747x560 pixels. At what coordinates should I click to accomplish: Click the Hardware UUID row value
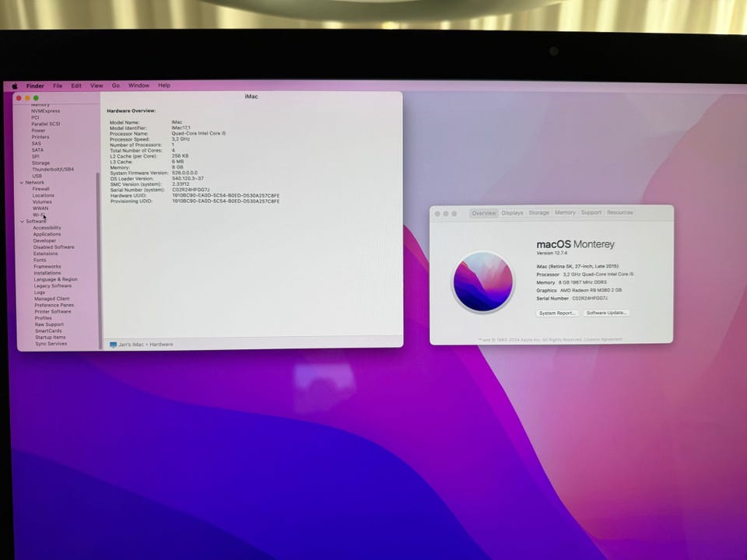(226, 196)
